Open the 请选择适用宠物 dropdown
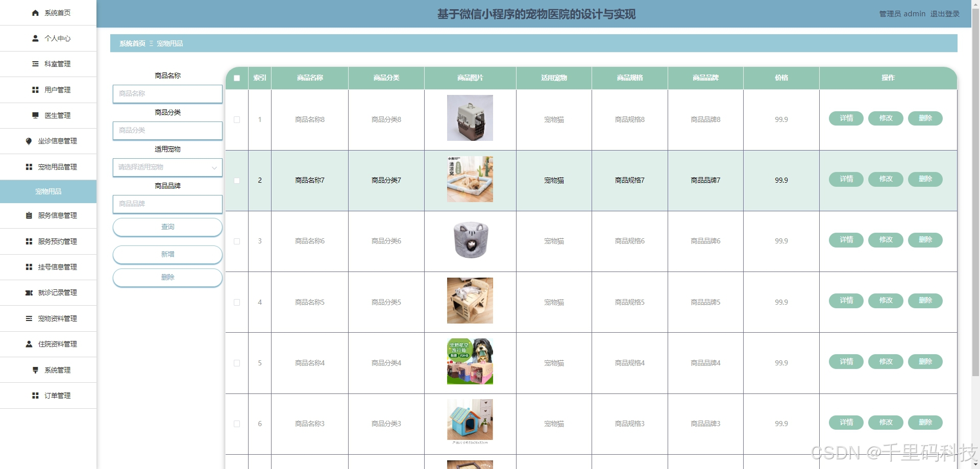This screenshot has height=469, width=980. point(167,167)
